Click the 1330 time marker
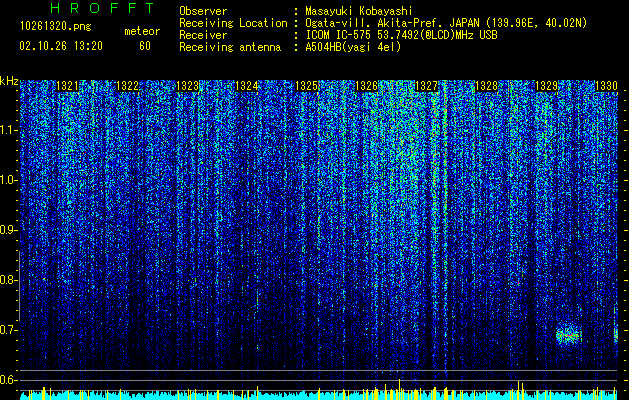 (606, 86)
